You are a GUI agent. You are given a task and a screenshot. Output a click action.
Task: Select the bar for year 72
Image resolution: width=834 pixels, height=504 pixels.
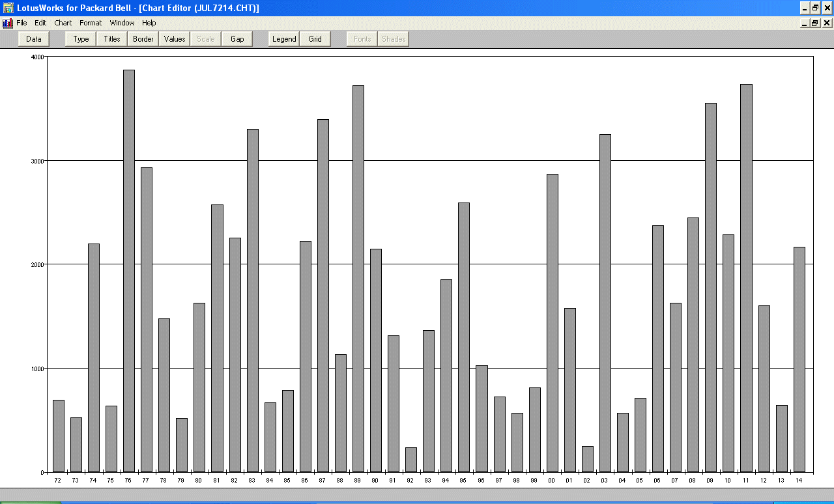(59, 436)
